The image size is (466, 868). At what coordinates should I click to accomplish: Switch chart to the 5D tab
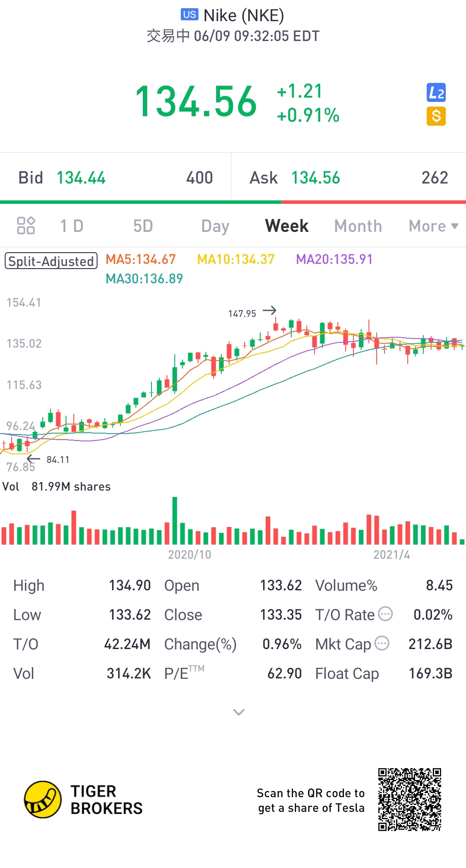click(143, 226)
